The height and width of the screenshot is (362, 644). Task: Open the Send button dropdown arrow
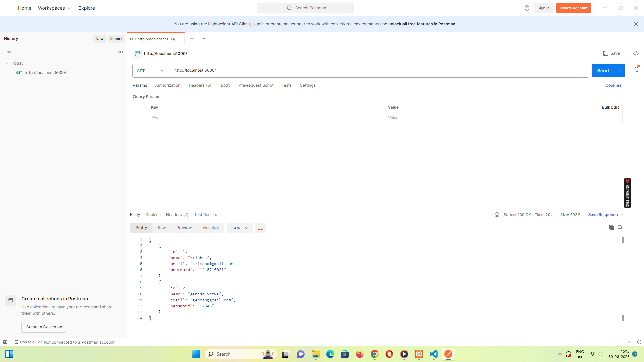(x=620, y=71)
